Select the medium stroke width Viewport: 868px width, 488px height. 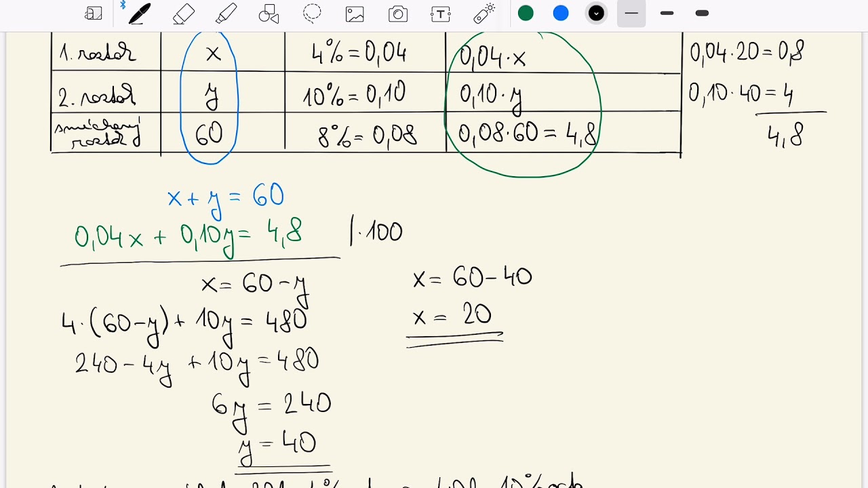(x=667, y=14)
